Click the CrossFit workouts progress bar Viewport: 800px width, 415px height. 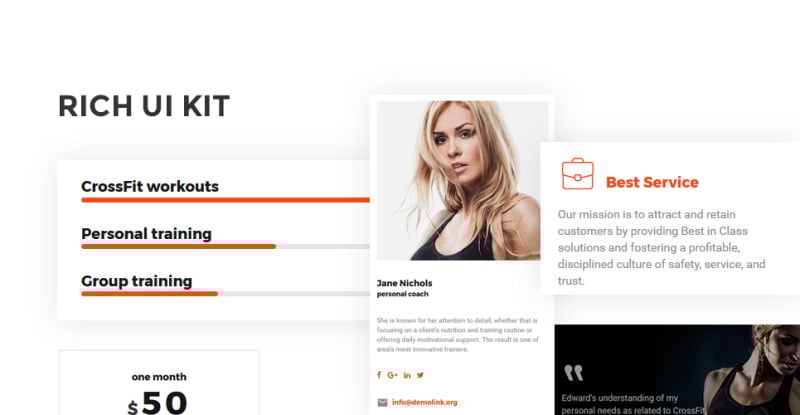click(226, 200)
